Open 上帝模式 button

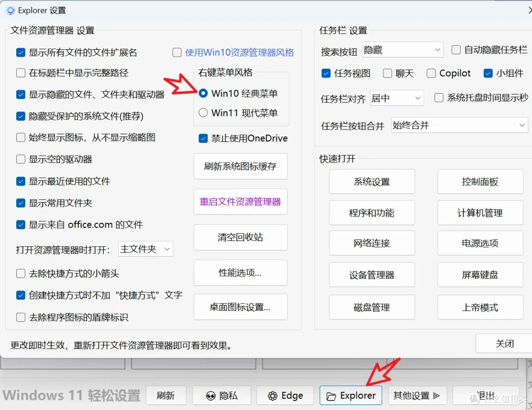tap(480, 307)
